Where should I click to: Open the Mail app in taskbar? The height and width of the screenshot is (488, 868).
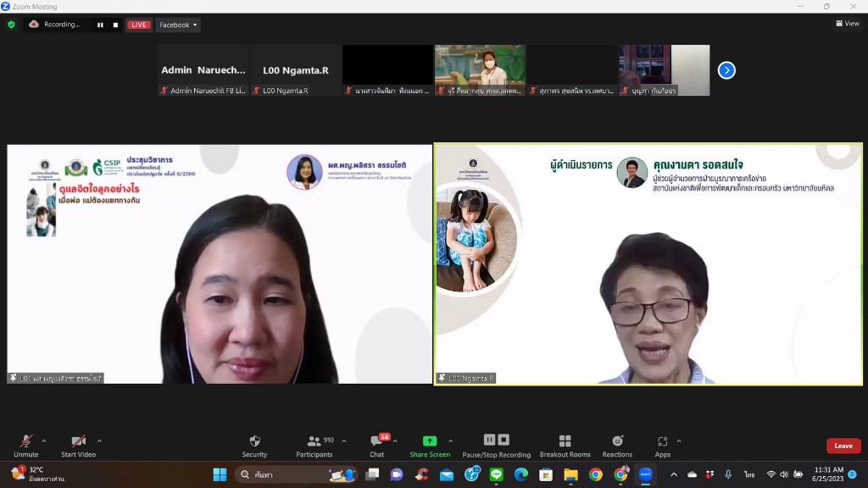447,474
